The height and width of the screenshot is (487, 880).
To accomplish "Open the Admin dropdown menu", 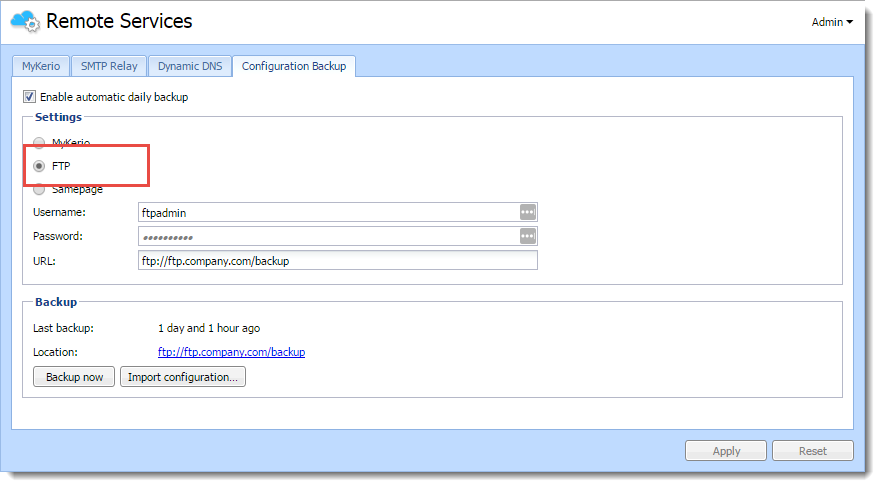I will [832, 22].
